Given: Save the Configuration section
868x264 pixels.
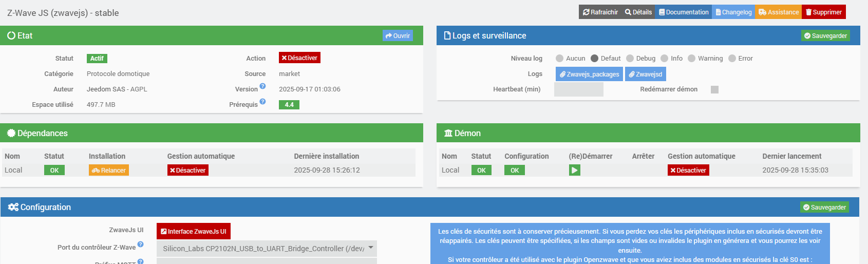Looking at the screenshot, I should [x=825, y=207].
